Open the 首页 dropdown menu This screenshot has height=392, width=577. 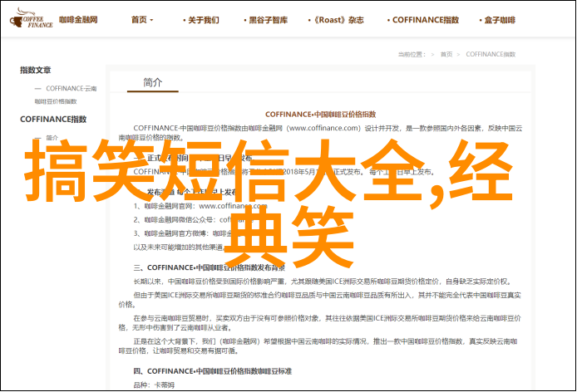coord(142,20)
